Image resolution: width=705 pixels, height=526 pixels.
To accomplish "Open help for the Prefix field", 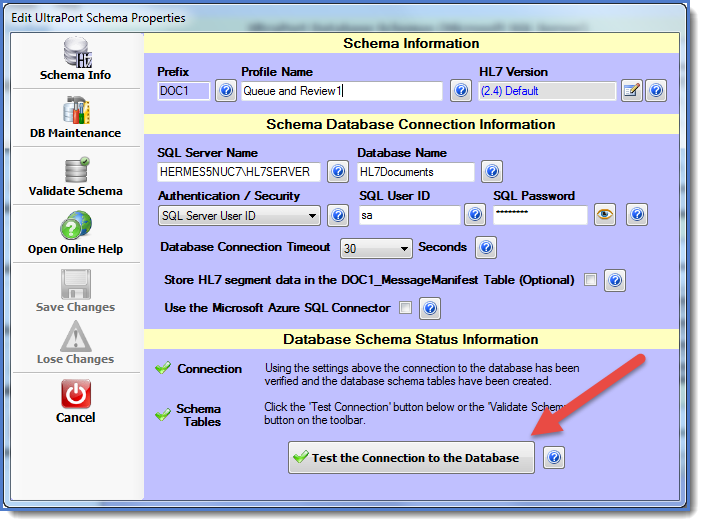I will pos(226,91).
